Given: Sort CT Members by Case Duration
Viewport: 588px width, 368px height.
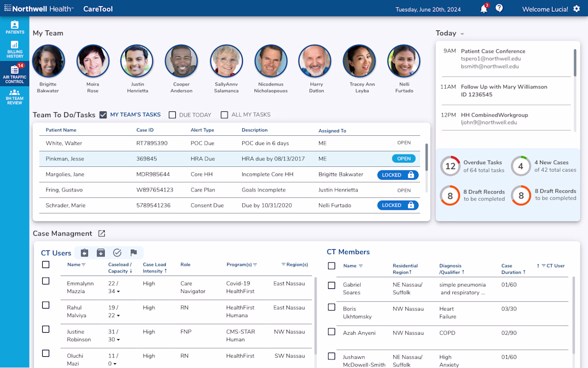Looking at the screenshot, I should pos(524,272).
